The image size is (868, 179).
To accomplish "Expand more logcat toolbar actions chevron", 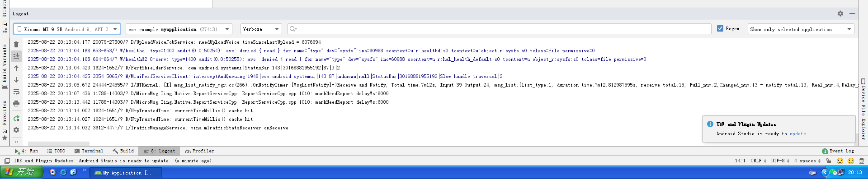I will 16,142.
